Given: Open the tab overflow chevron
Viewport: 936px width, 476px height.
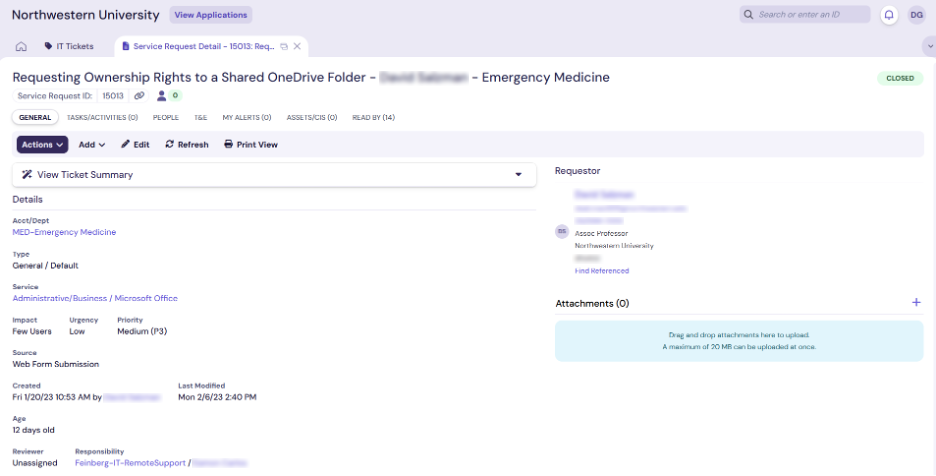Looking at the screenshot, I should click(x=929, y=46).
